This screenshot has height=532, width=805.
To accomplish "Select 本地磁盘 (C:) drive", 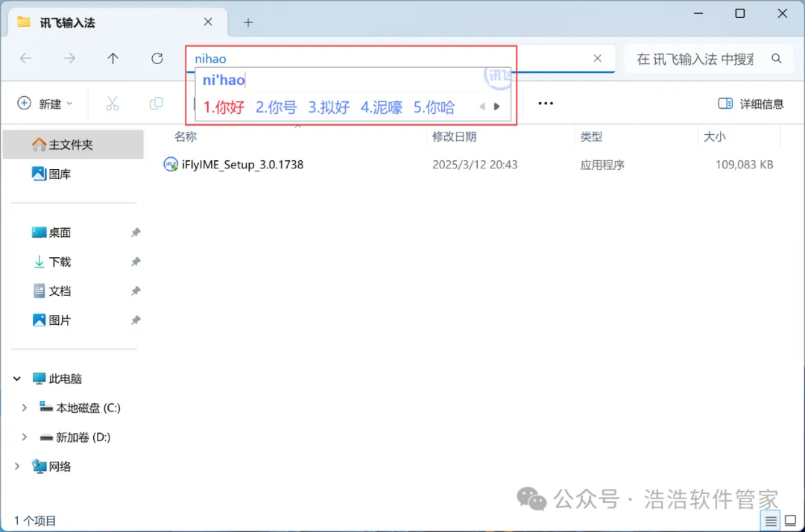I will (80, 408).
